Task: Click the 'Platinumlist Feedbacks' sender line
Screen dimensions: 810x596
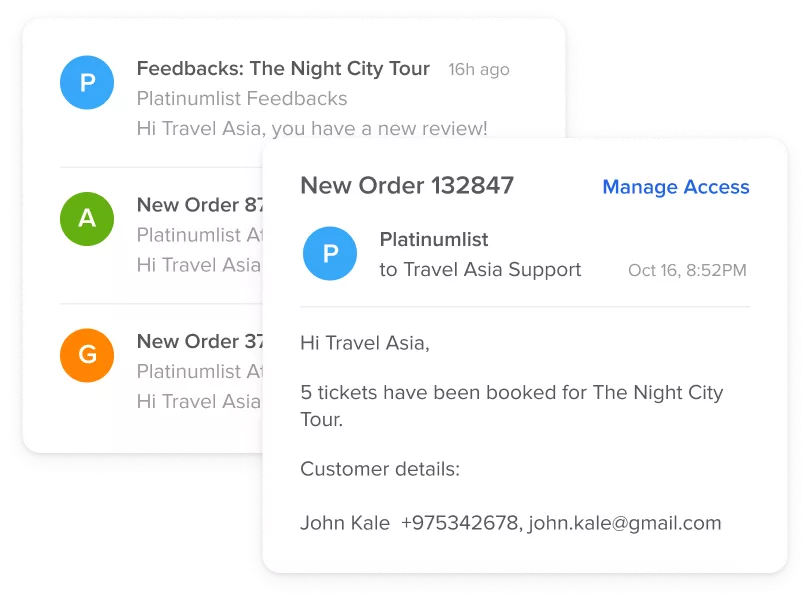Action: [x=242, y=99]
